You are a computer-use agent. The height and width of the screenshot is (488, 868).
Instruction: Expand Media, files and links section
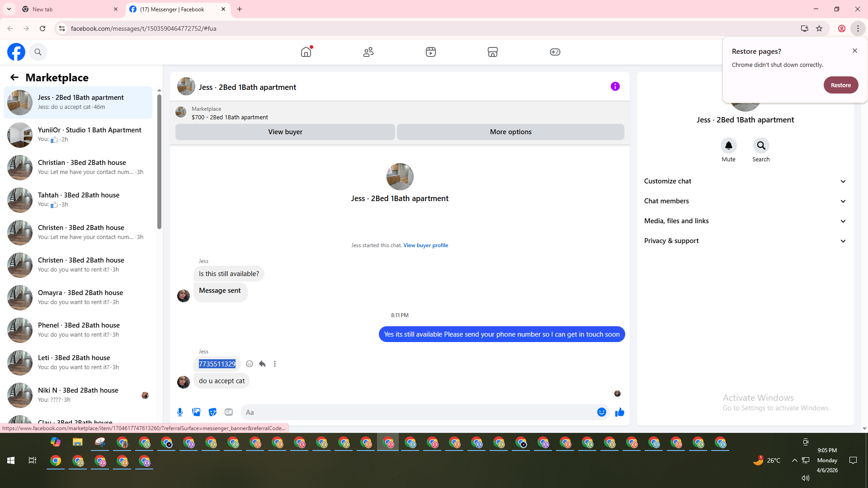click(x=745, y=221)
